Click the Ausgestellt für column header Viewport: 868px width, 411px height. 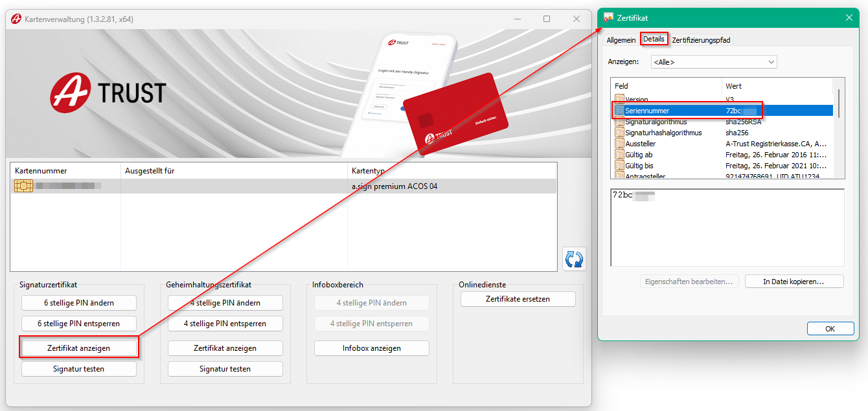tap(234, 171)
